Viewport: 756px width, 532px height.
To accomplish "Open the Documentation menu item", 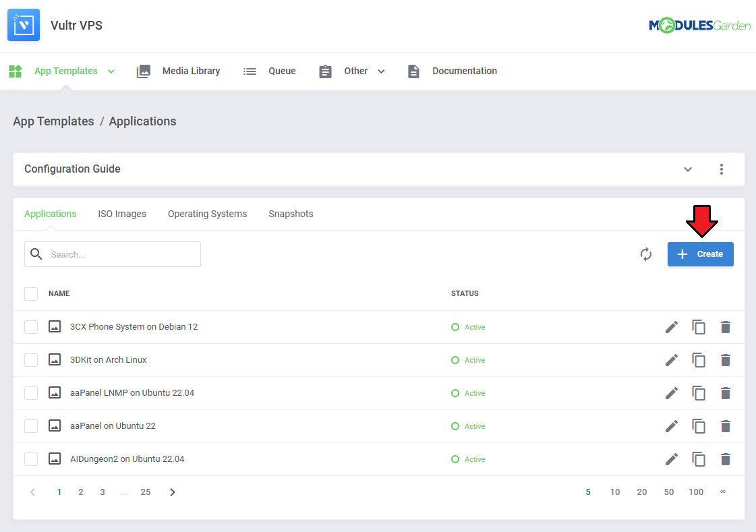I will click(x=465, y=71).
